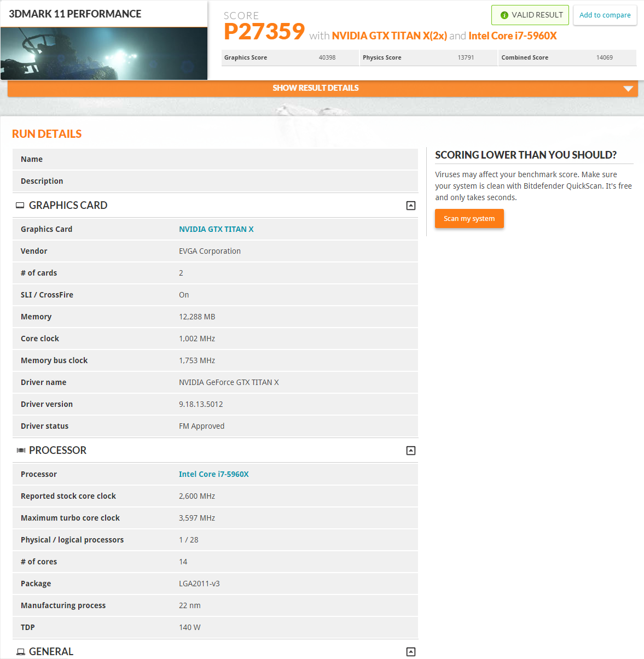Toggle the VALID RESULT status badge
The width and height of the screenshot is (644, 659).
coord(530,15)
